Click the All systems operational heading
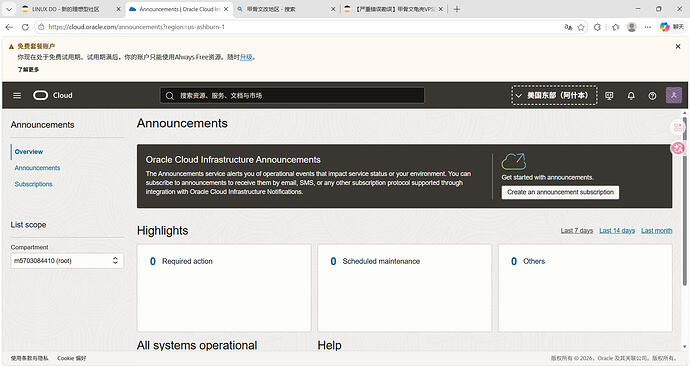 coord(197,345)
